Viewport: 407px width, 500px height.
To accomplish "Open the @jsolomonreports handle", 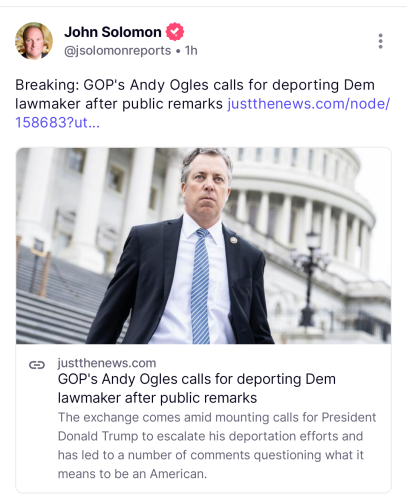I will coord(117,51).
